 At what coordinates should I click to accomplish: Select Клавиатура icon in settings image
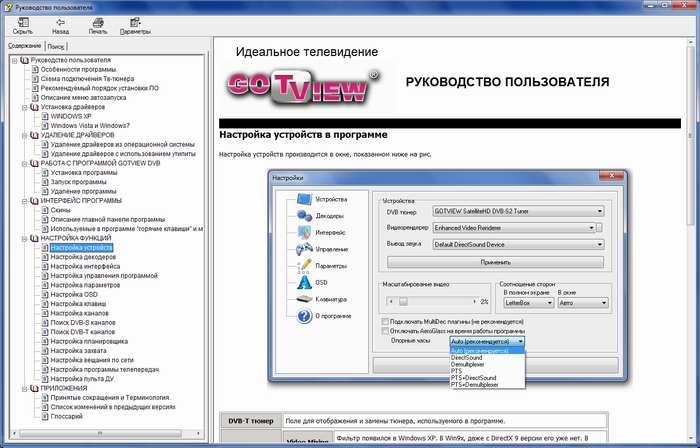[304, 299]
